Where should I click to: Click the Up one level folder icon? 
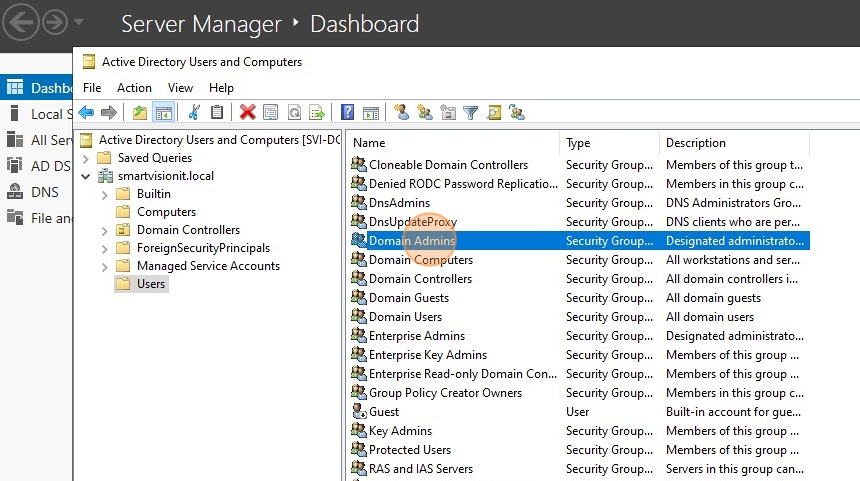tap(140, 113)
